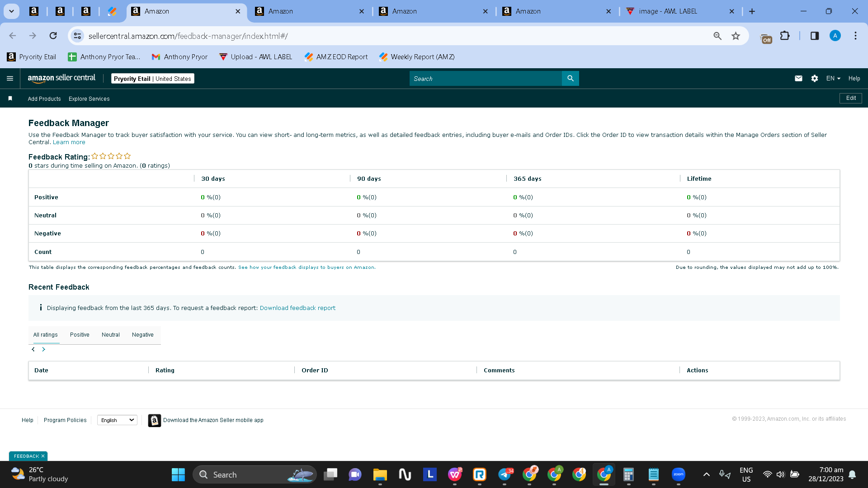
Task: Click the Amazon Seller mobile app icon
Action: click(x=154, y=420)
